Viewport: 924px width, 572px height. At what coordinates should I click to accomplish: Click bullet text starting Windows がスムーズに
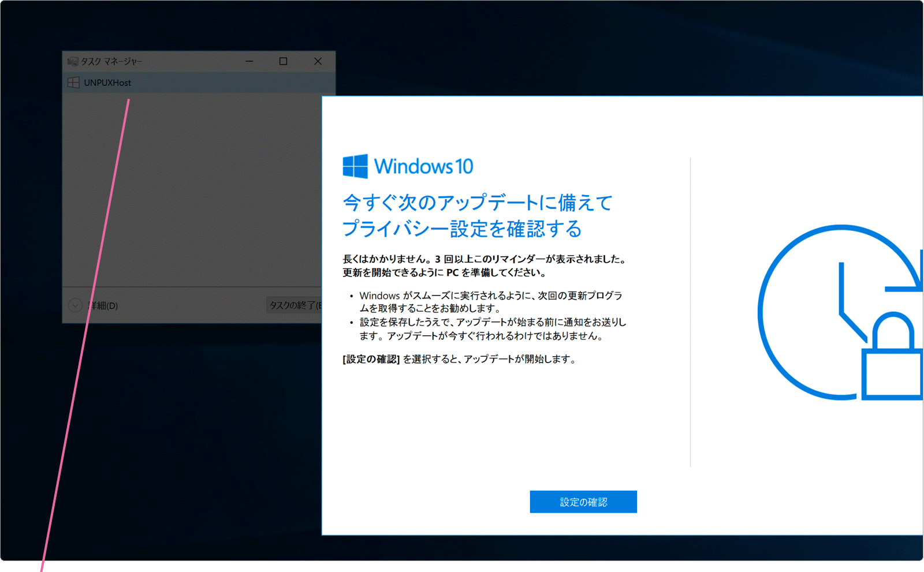pyautogui.click(x=491, y=301)
